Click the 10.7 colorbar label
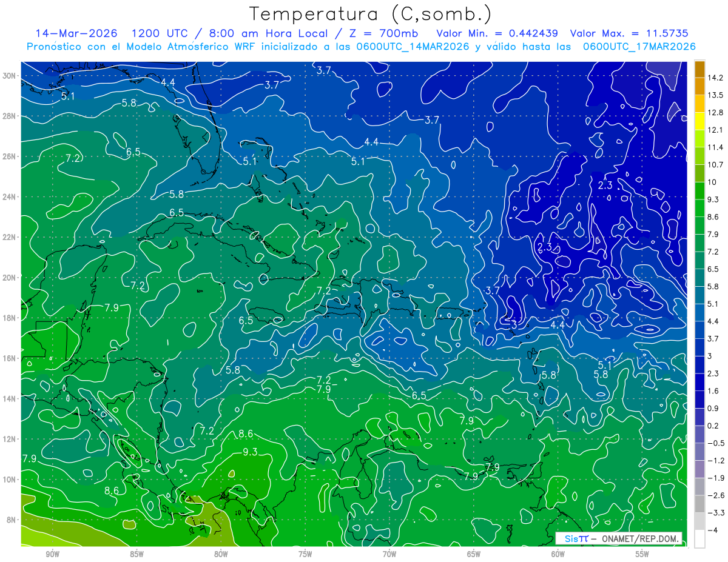This screenshot has height=562, width=728. click(x=715, y=165)
